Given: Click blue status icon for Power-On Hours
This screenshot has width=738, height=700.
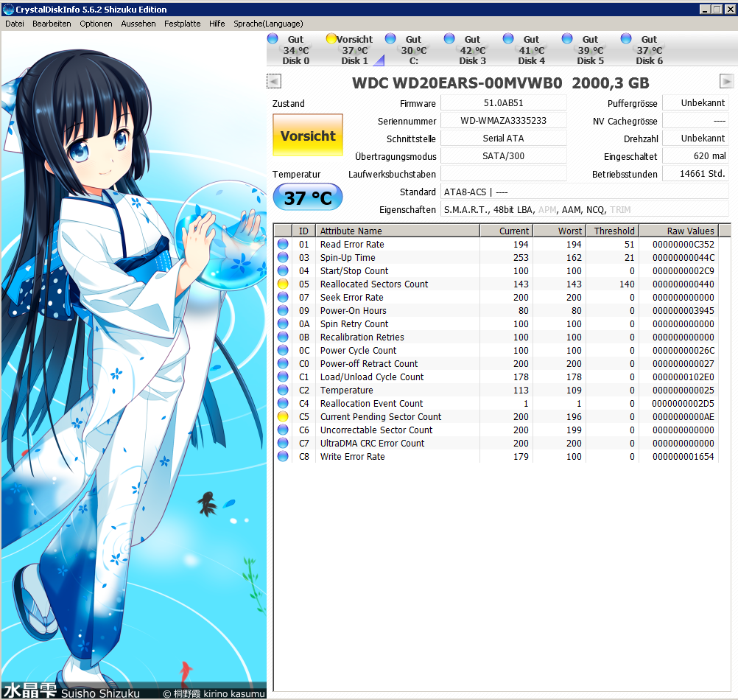Looking at the screenshot, I should point(282,310).
